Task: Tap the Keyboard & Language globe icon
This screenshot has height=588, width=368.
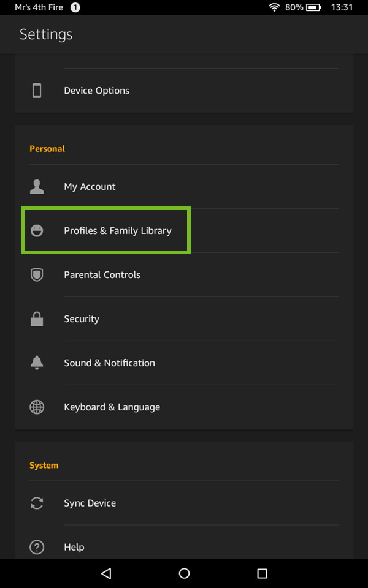Action: [x=37, y=407]
